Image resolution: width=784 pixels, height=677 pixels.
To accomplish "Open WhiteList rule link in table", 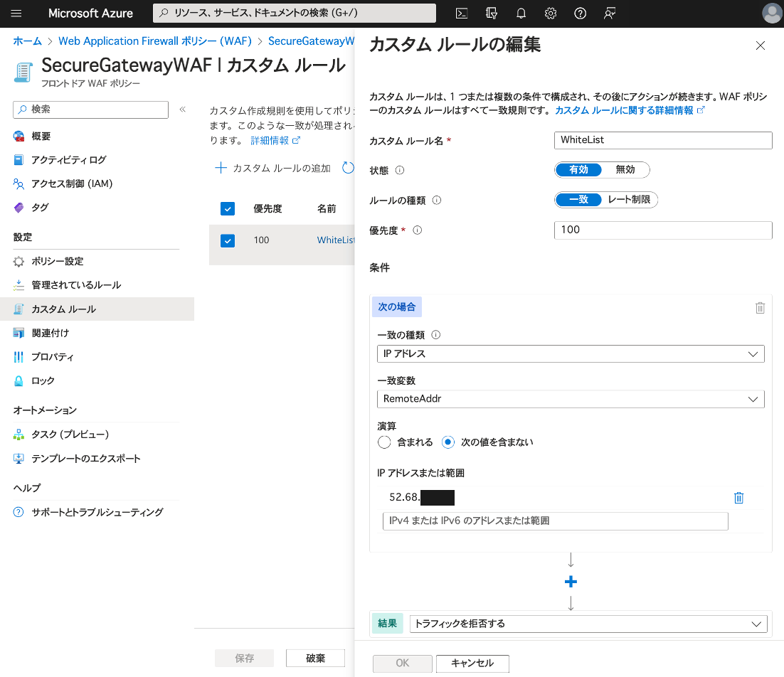I will coord(336,240).
